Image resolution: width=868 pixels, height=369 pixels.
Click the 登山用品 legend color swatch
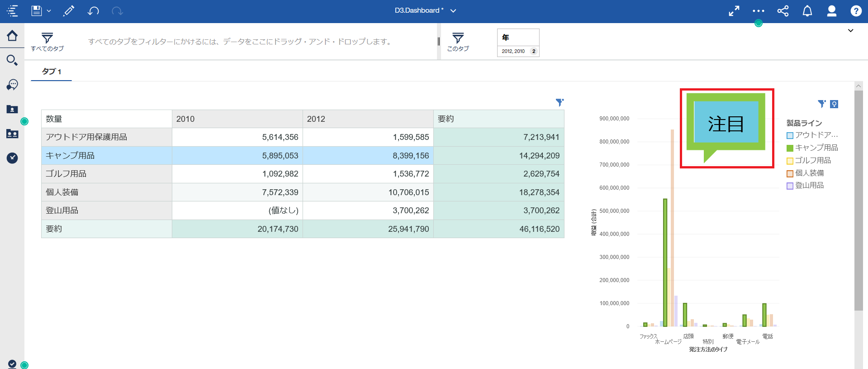point(790,186)
